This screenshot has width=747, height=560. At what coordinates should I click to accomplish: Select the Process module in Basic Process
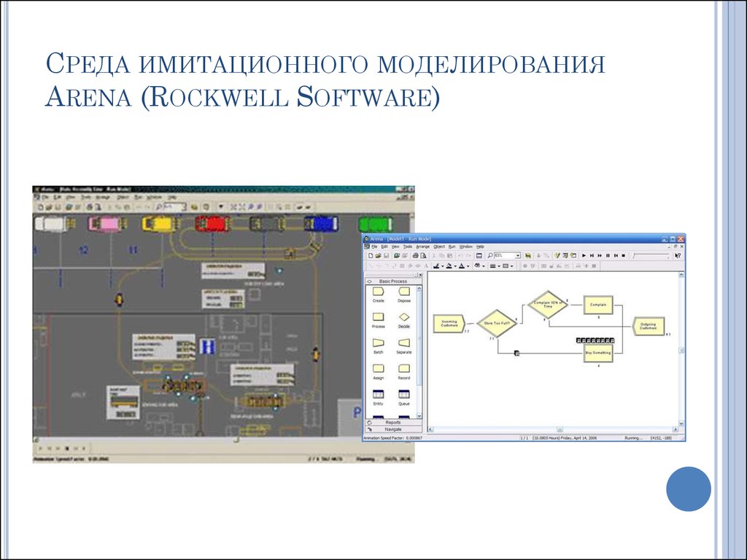(379, 320)
